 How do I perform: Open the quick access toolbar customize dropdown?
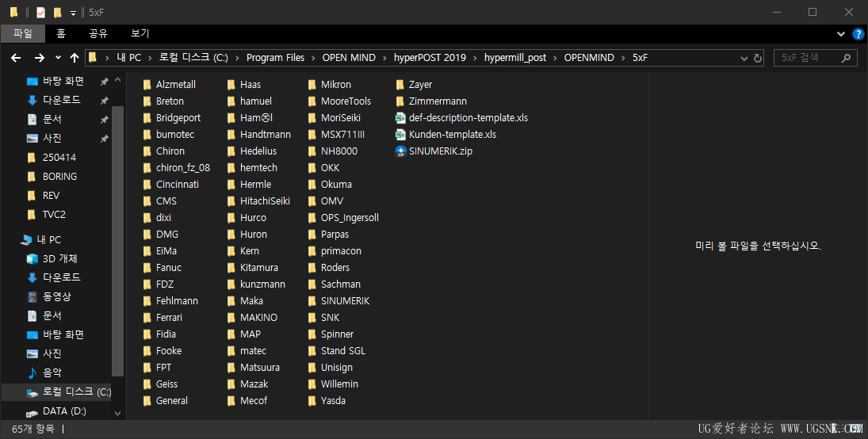(73, 13)
